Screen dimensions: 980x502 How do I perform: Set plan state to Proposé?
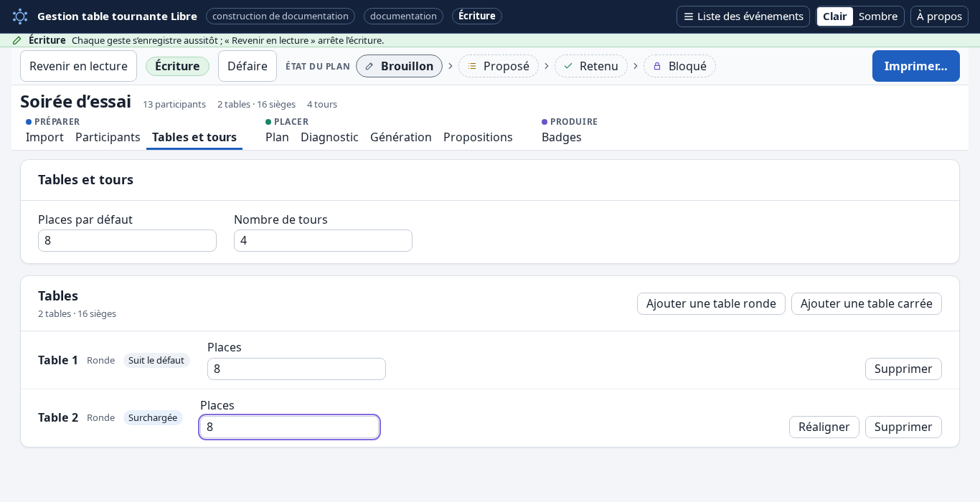pyautogui.click(x=499, y=66)
